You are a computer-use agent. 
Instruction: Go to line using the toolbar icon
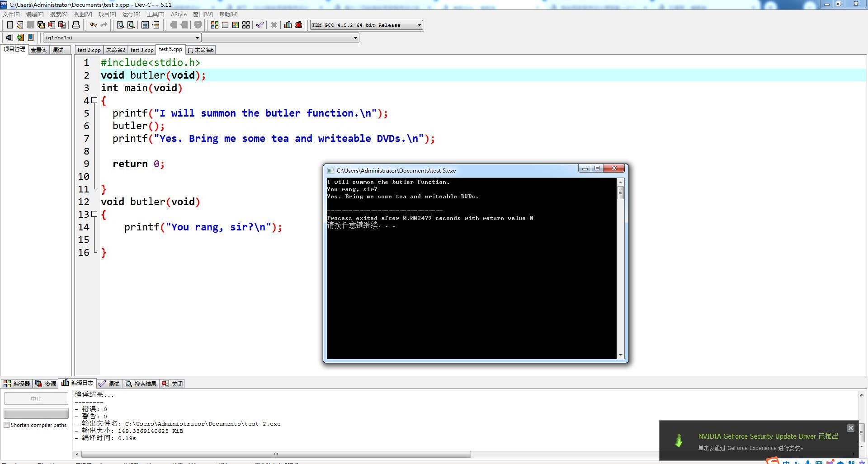pos(156,25)
